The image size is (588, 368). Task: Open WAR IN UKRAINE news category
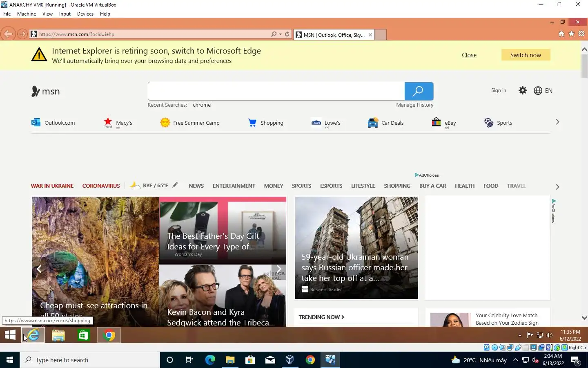[52, 186]
